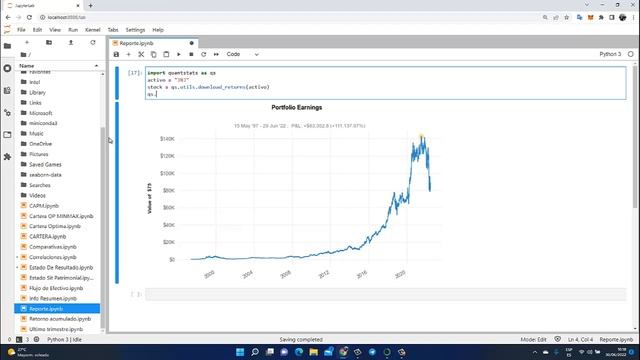Open the File Browser sidebar tab

(x=7, y=46)
